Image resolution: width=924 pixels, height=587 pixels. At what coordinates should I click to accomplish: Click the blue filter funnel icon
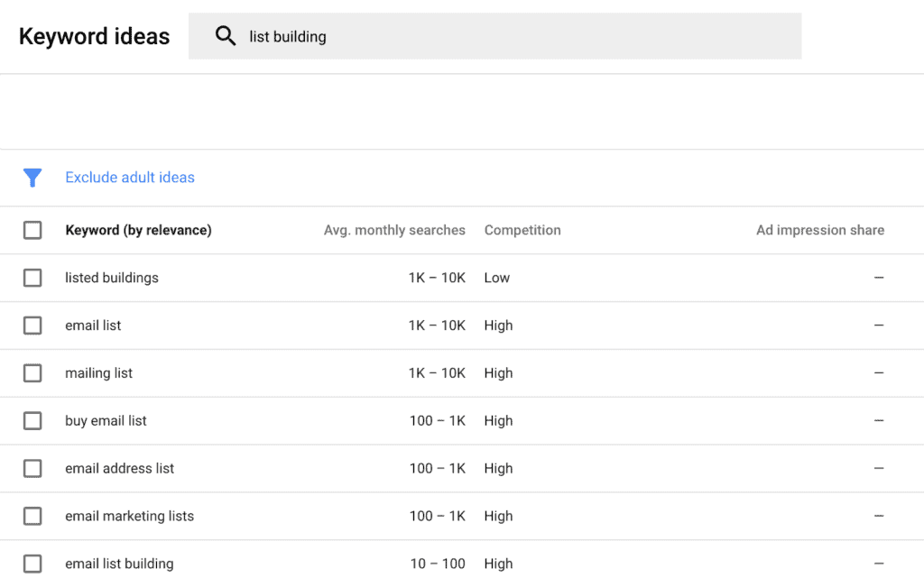pos(32,178)
